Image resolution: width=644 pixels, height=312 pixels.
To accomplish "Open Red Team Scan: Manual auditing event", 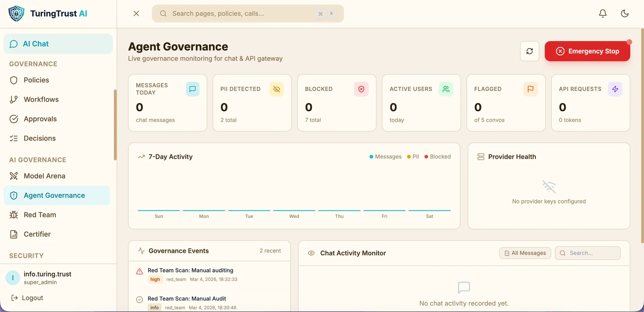I will (x=209, y=275).
